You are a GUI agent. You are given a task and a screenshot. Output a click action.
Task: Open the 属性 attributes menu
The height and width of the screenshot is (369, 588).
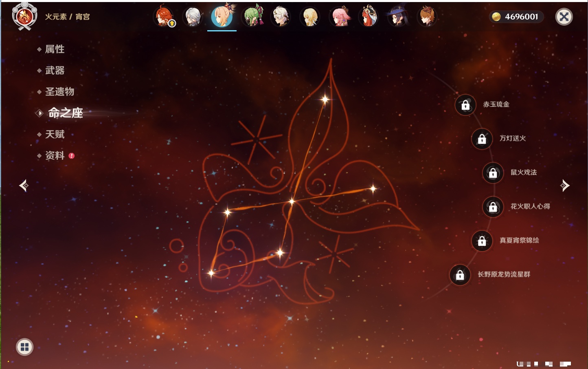[55, 49]
